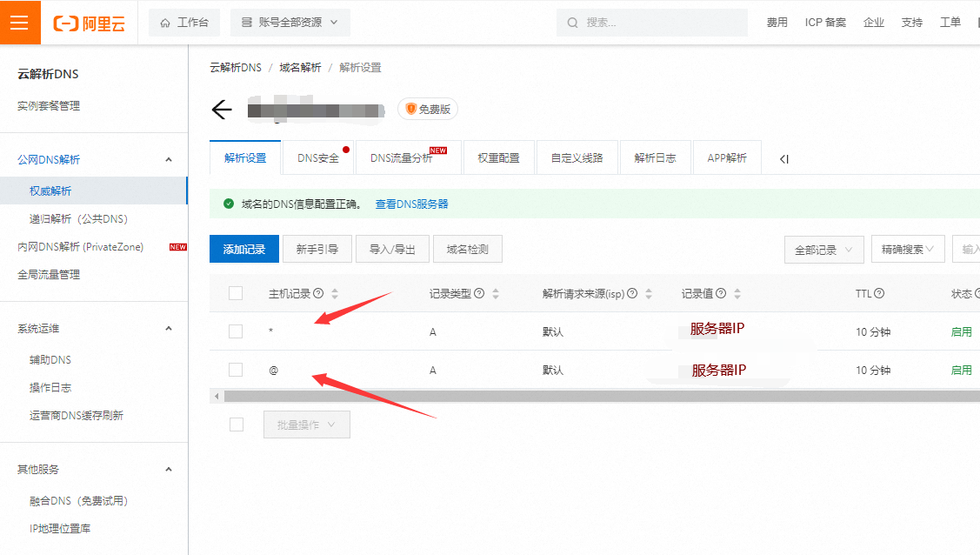Click left arrow of horizontal scrollbar
The image size is (980, 555).
(x=217, y=397)
